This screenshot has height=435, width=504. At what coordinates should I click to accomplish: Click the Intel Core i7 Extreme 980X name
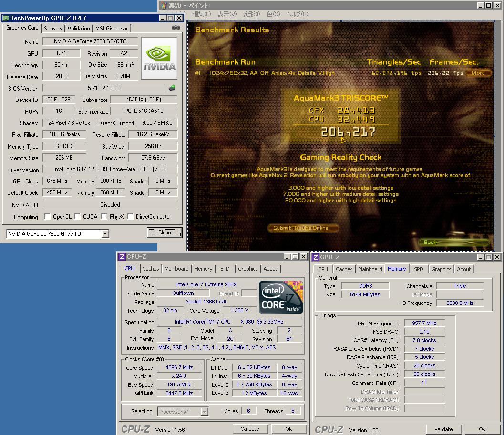pyautogui.click(x=206, y=284)
